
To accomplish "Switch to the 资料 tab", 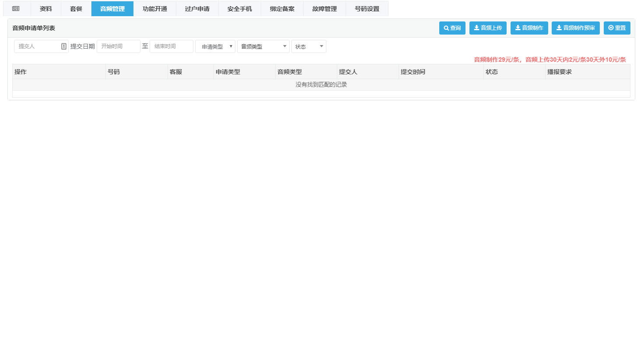I will 46,9.
